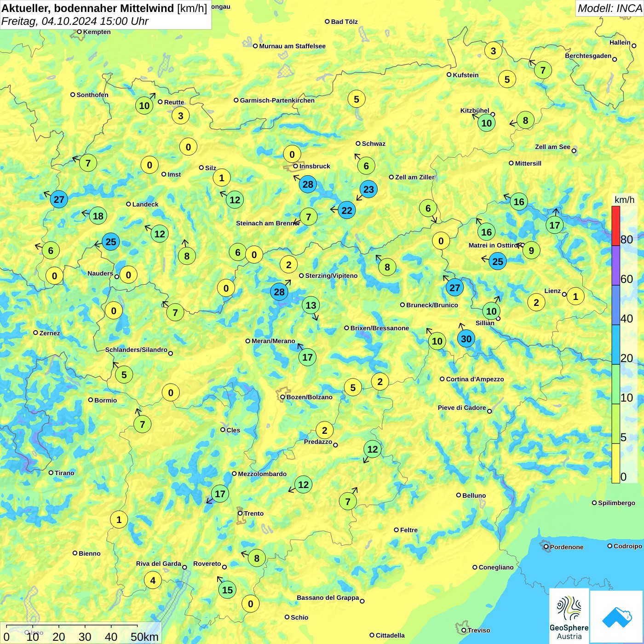The image size is (644, 644).
Task: Click the Innsbruck city label
Action: click(x=315, y=166)
